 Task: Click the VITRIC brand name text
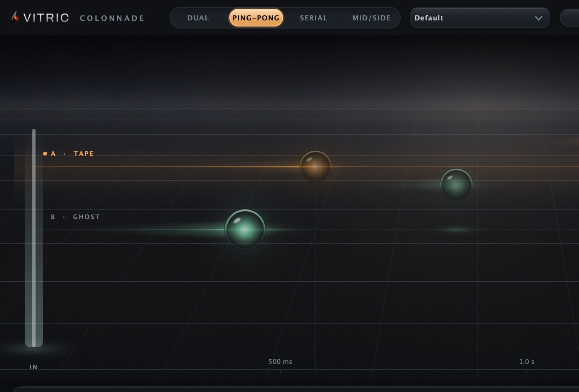[x=46, y=18]
